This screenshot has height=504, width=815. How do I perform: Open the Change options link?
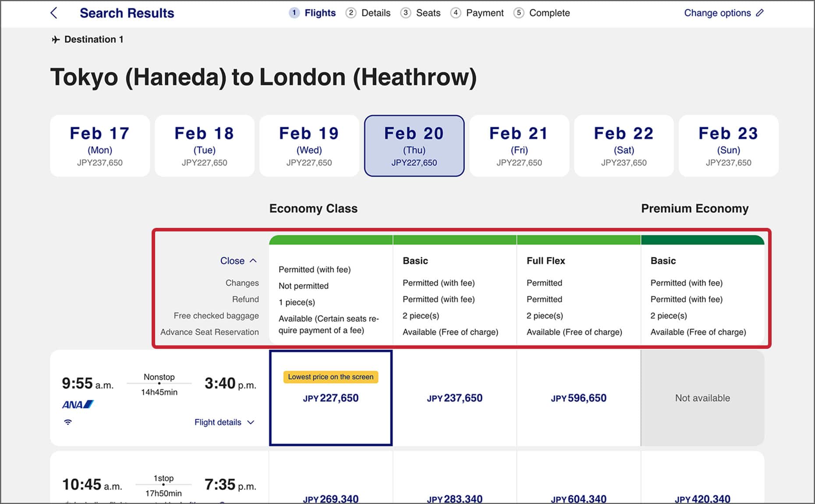pyautogui.click(x=717, y=13)
